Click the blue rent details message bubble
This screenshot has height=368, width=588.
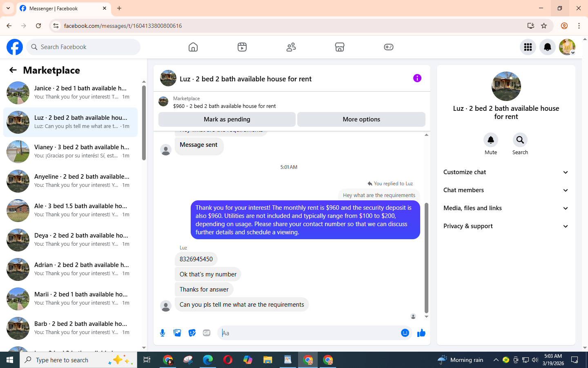click(305, 220)
